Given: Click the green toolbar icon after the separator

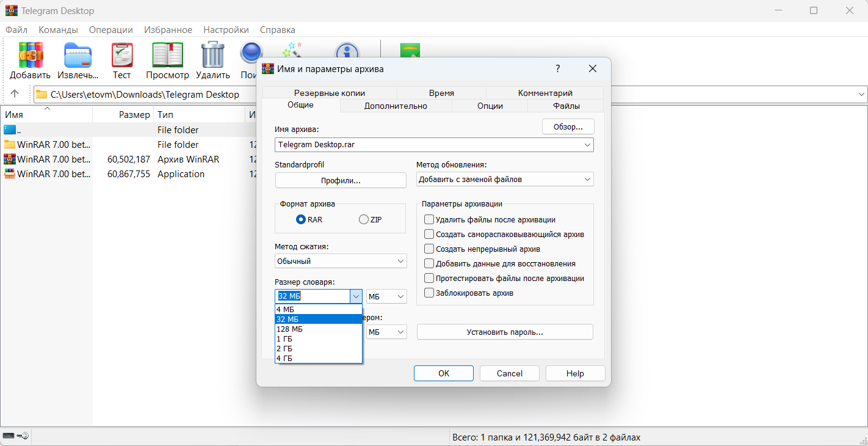Looking at the screenshot, I should (410, 50).
